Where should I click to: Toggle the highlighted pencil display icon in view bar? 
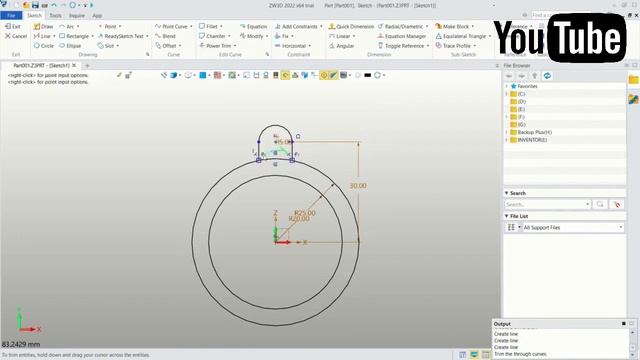coord(333,75)
